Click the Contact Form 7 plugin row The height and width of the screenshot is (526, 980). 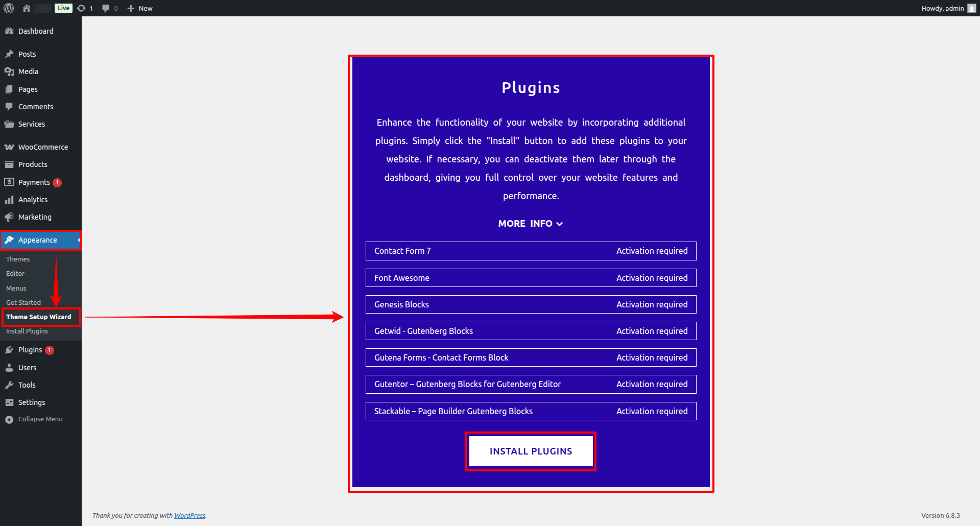pyautogui.click(x=531, y=251)
